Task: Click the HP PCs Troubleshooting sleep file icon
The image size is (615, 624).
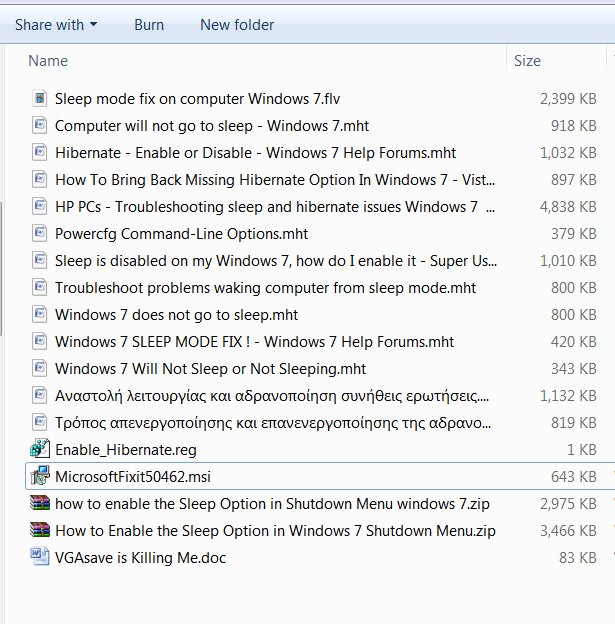Action: click(x=40, y=206)
